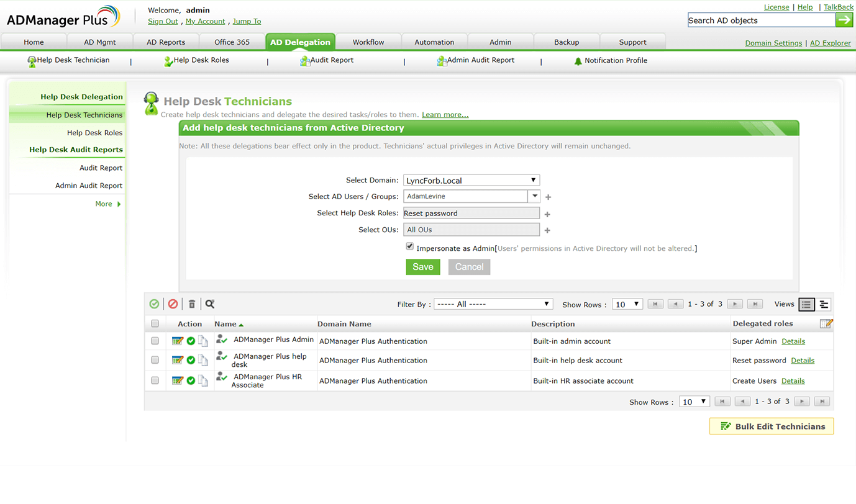
Task: Open Admin Audit Report in the submenu bar
Action: [475, 60]
